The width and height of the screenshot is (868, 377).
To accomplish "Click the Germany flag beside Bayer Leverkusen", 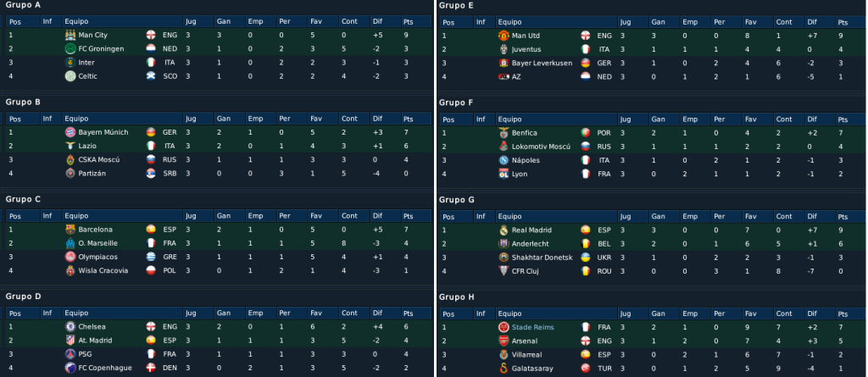I will coord(585,63).
